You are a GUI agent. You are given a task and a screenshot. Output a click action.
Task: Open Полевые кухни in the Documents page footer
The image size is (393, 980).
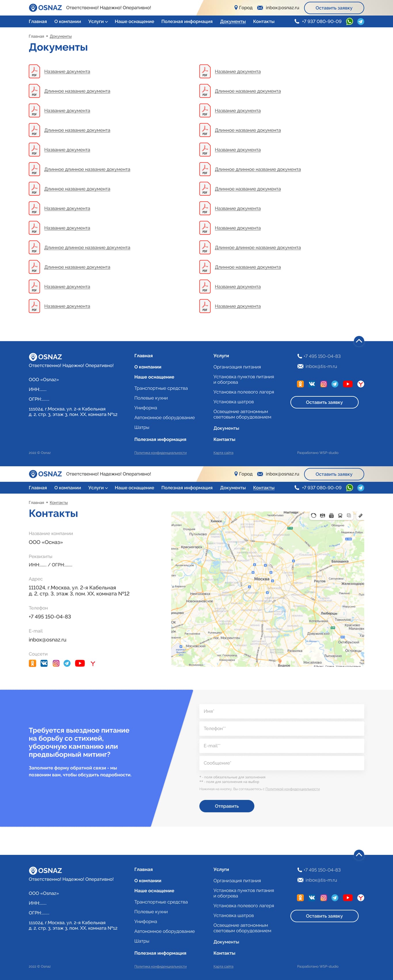click(x=151, y=398)
